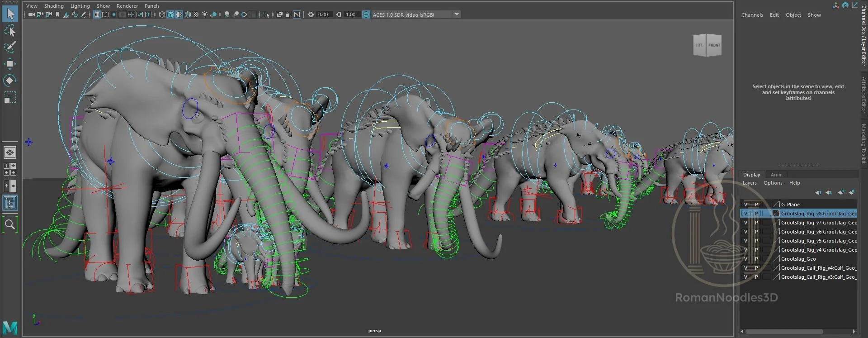
Task: Enable smooth shade all mode
Action: 170,14
